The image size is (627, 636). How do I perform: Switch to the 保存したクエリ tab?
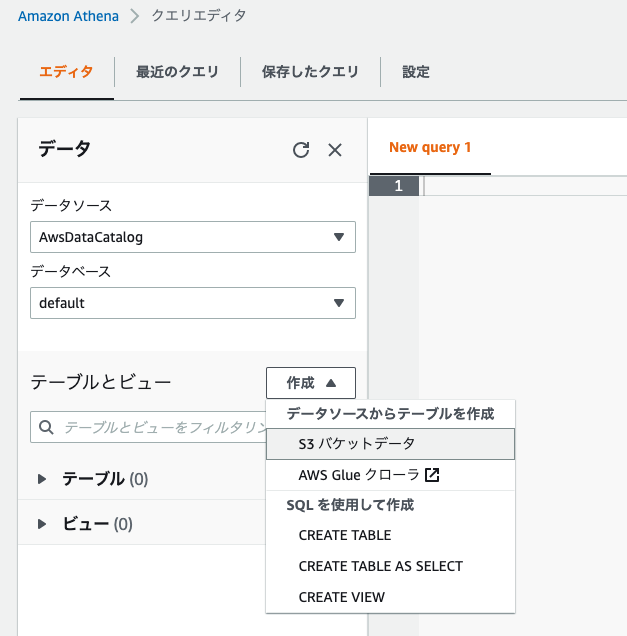(x=310, y=72)
